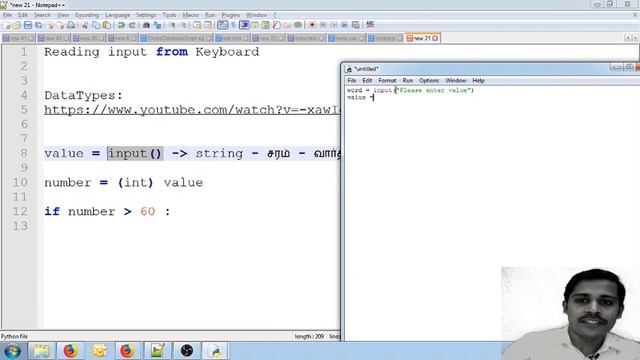Open the YouTube link on line 5

(x=192, y=110)
